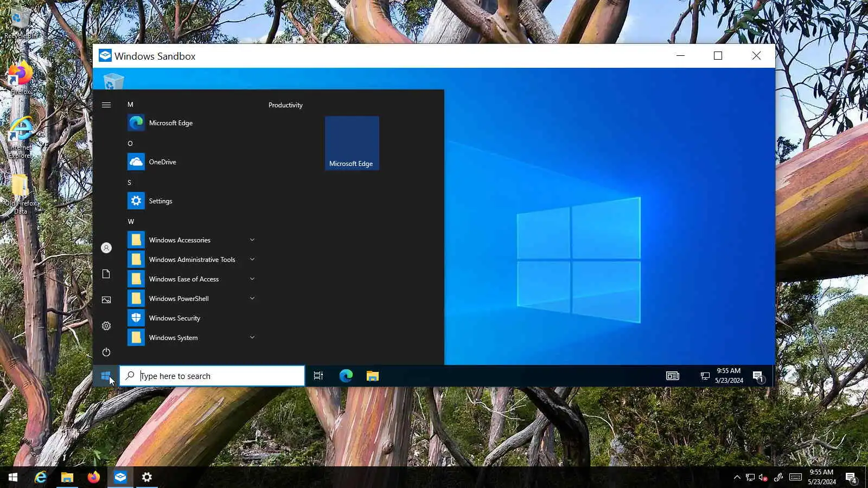
Task: Click the 'W' letter header in the app list
Action: pos(131,222)
